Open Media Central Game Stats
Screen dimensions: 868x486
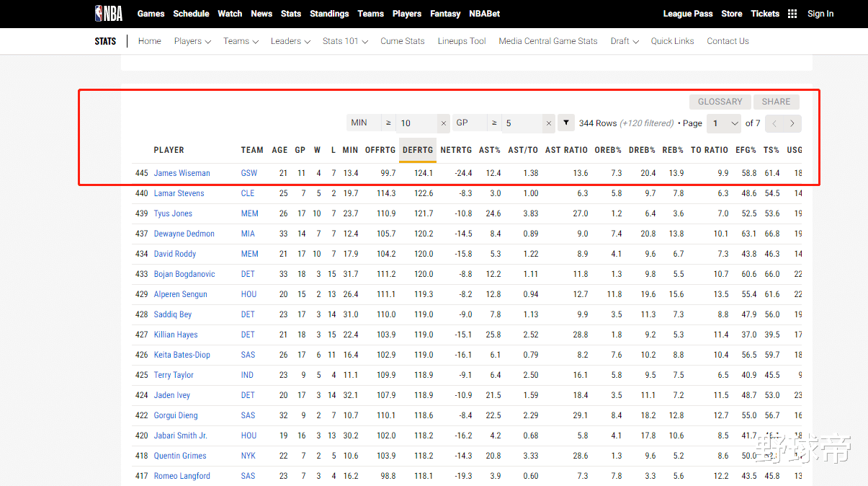point(548,41)
